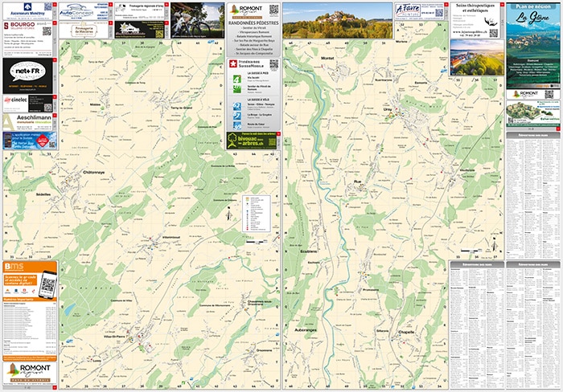Select the Route du Cœur 99 icon
This screenshot has height=392, width=563.
[237, 125]
